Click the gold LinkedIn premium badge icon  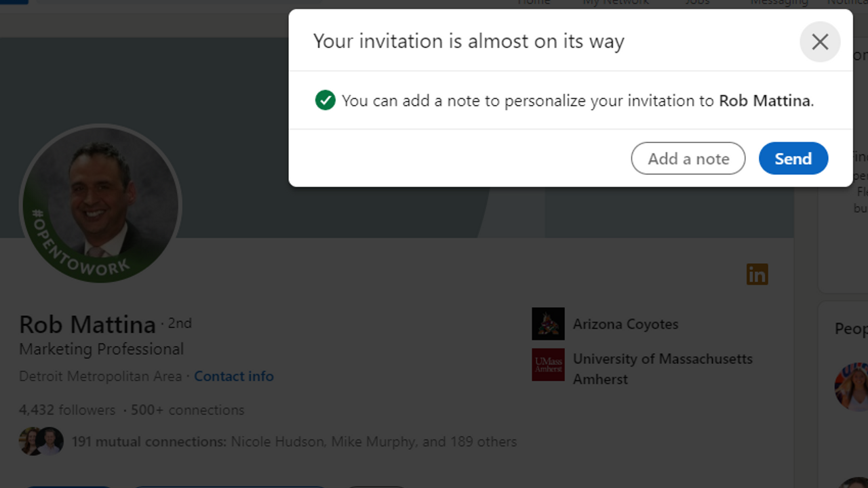pyautogui.click(x=757, y=274)
